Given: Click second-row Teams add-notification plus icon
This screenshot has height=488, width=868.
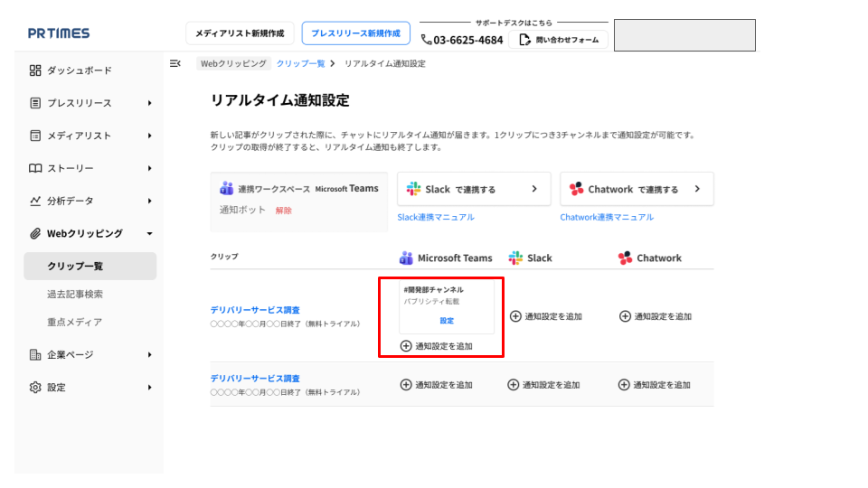Looking at the screenshot, I should pos(406,385).
